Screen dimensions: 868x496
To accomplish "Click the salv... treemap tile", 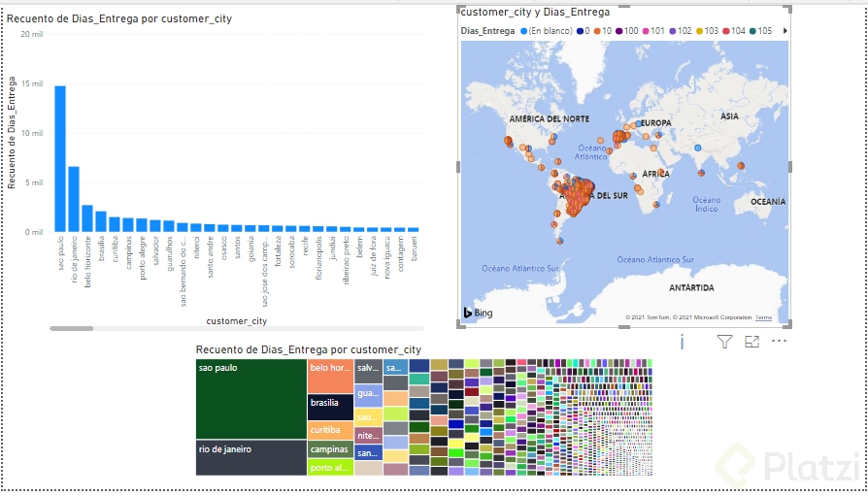I will (x=368, y=371).
